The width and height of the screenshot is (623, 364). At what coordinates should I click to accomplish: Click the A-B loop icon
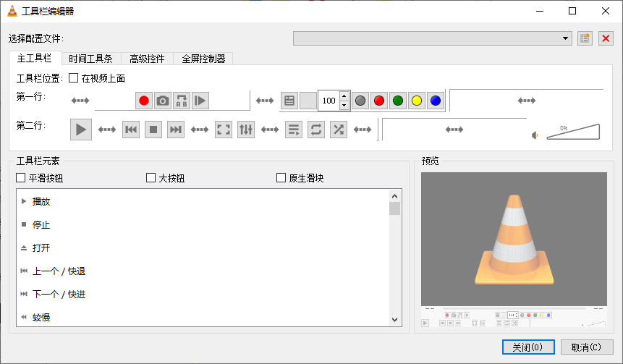click(x=182, y=101)
